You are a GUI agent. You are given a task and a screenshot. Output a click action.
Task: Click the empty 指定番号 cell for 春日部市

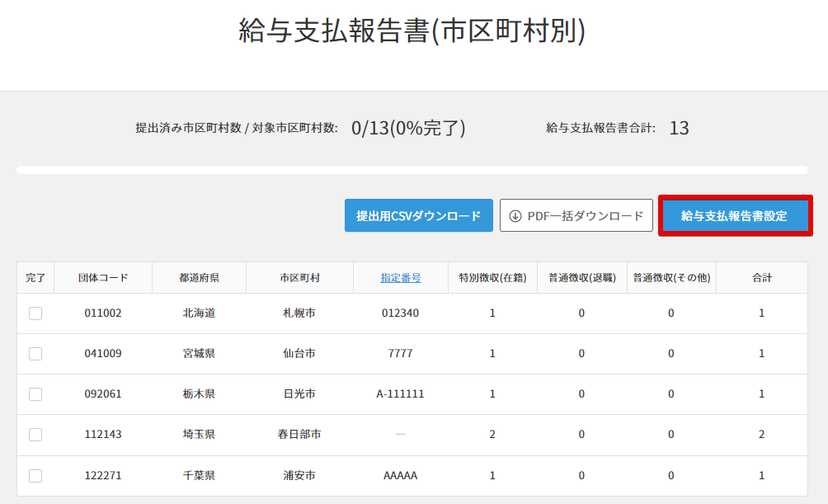[x=400, y=435]
